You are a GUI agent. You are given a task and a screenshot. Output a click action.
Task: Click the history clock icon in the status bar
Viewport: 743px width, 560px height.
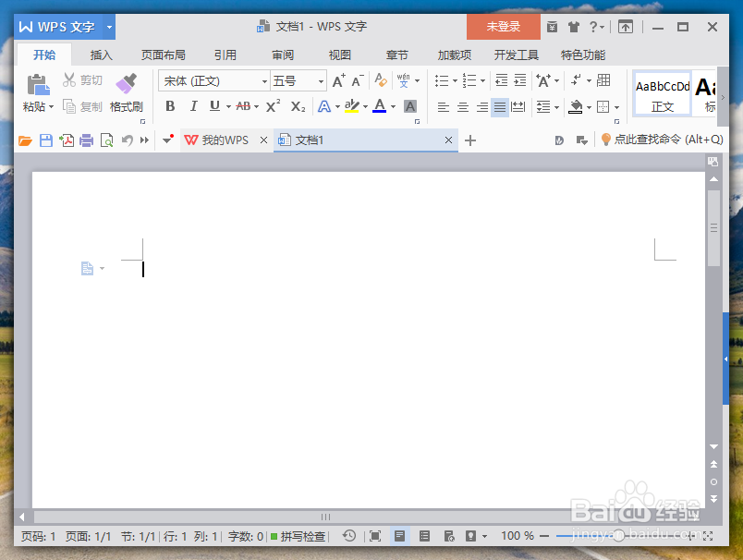[349, 536]
